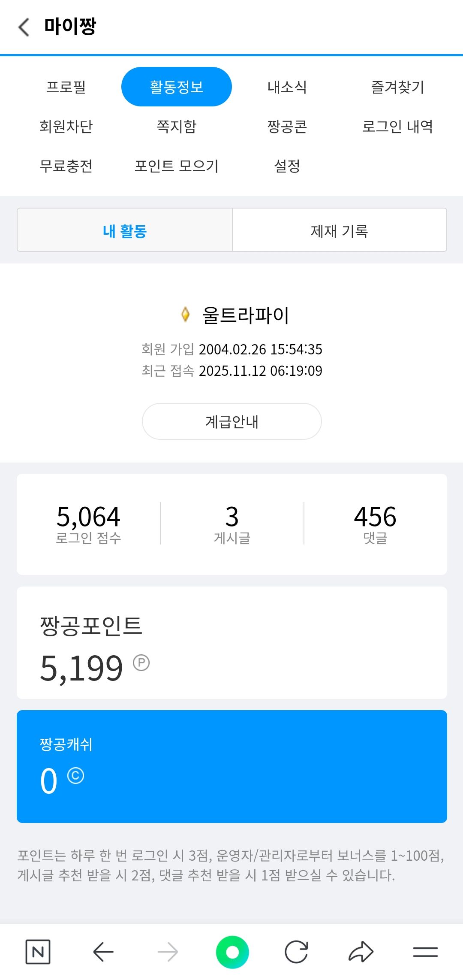
Task: Reload the page with refresh icon
Action: 296,952
